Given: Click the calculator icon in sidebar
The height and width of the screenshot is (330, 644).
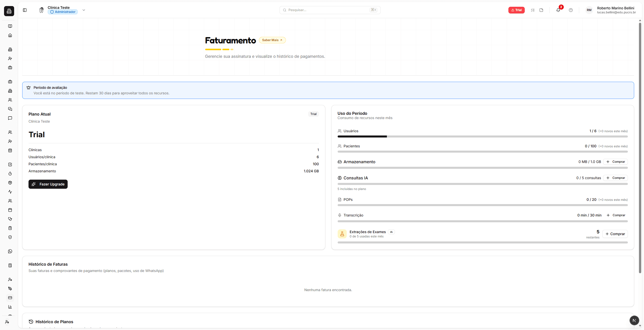Looking at the screenshot, I should click(x=10, y=265).
